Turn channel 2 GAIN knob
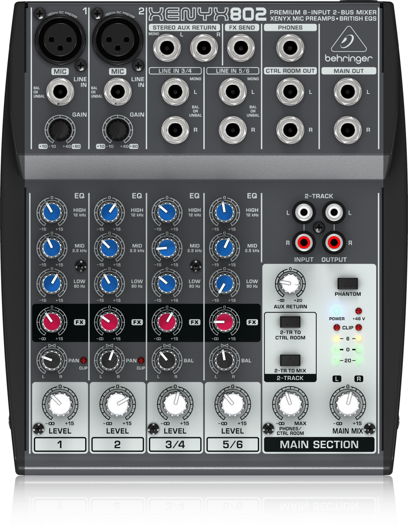408x532 pixels. (117, 129)
